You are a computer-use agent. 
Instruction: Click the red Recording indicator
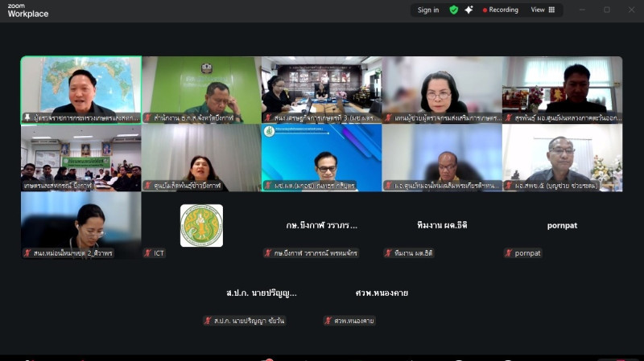click(x=500, y=10)
